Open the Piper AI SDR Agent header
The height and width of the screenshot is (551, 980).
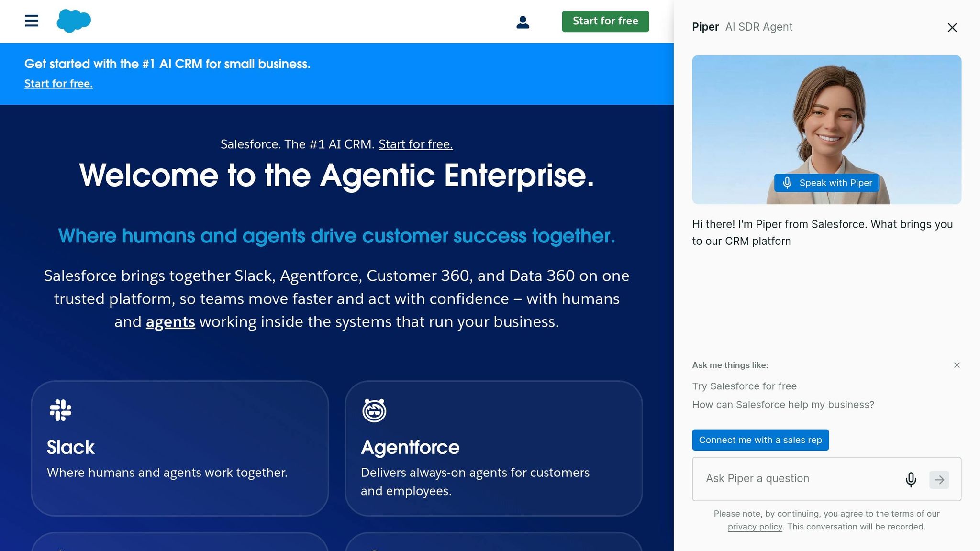[x=742, y=27]
